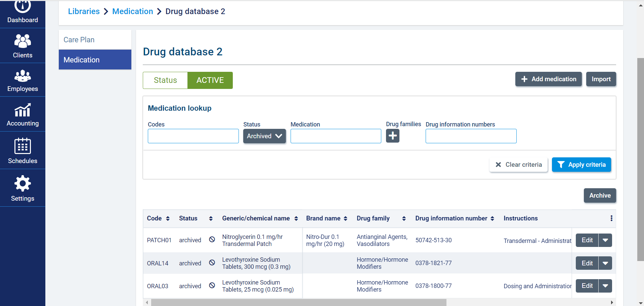Open Schedules calendar icon
644x306 pixels.
point(23,146)
